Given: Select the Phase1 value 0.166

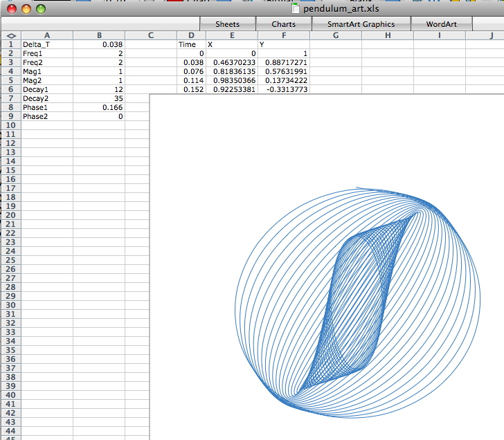Looking at the screenshot, I should (x=99, y=107).
